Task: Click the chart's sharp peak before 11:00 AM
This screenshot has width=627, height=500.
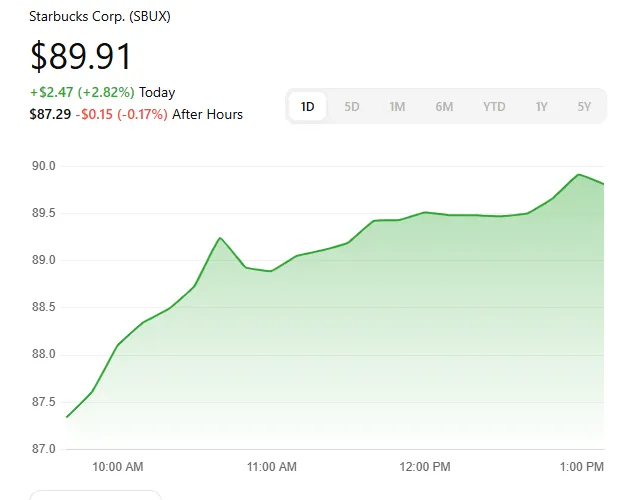Action: click(x=220, y=238)
